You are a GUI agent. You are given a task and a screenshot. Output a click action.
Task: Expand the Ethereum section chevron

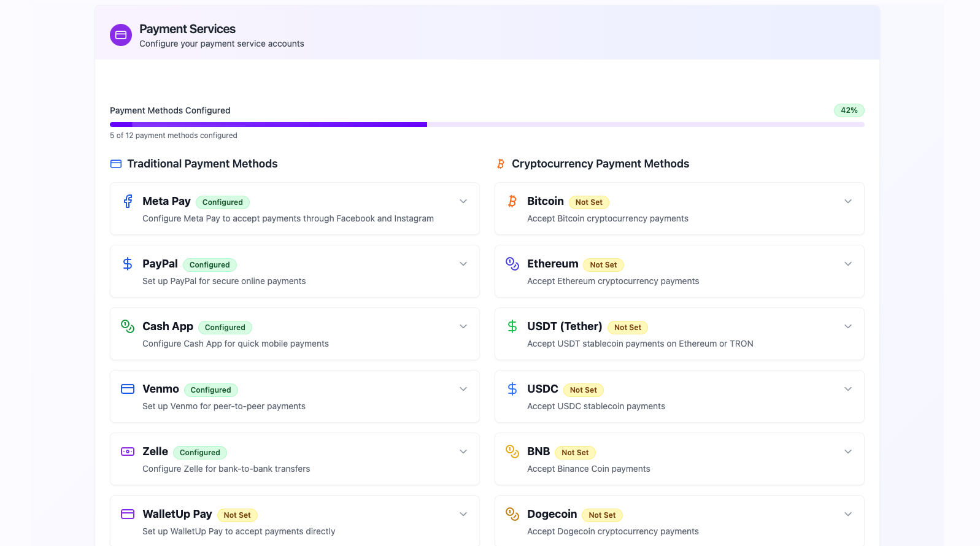pyautogui.click(x=848, y=264)
